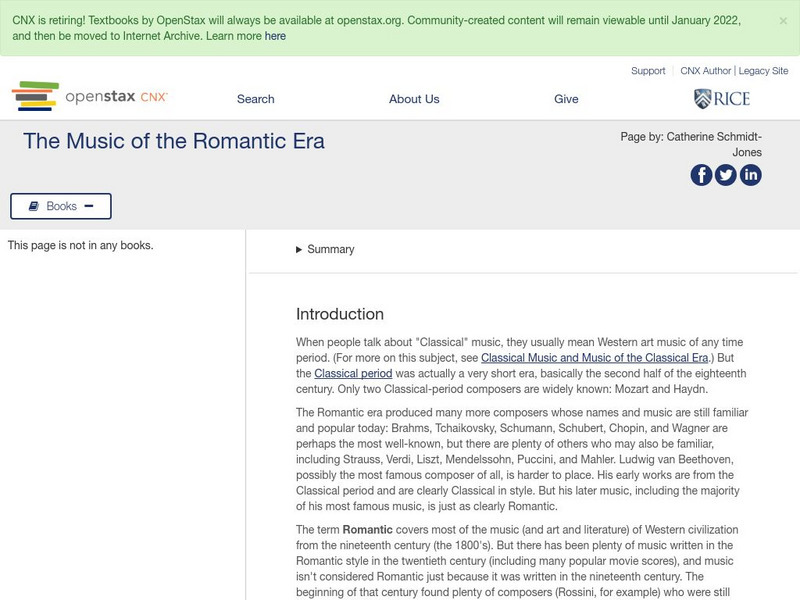
Task: Share the page via the Facebook icon
Action: click(x=701, y=175)
